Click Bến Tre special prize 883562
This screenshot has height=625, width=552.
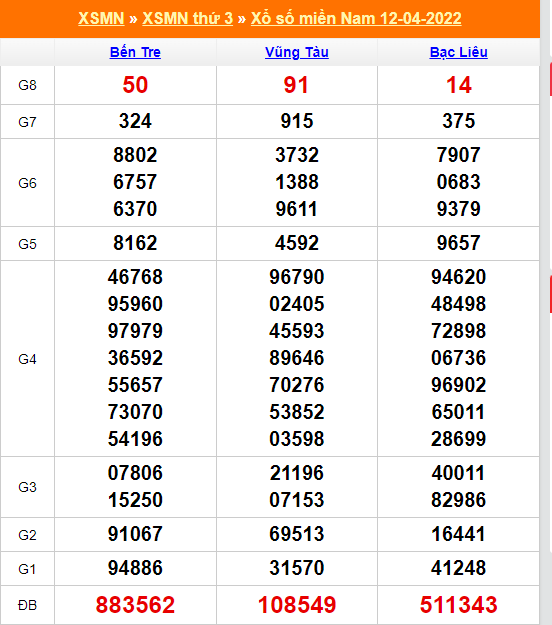135,605
